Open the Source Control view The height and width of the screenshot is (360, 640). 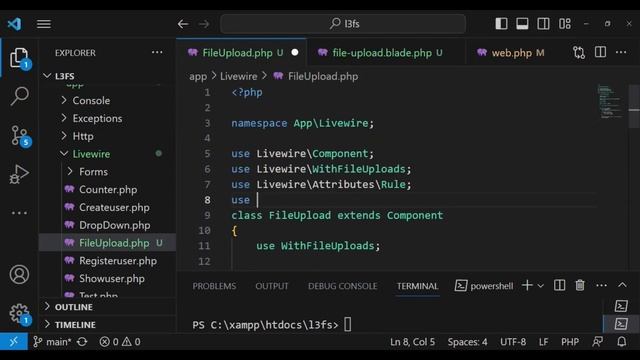point(19,135)
